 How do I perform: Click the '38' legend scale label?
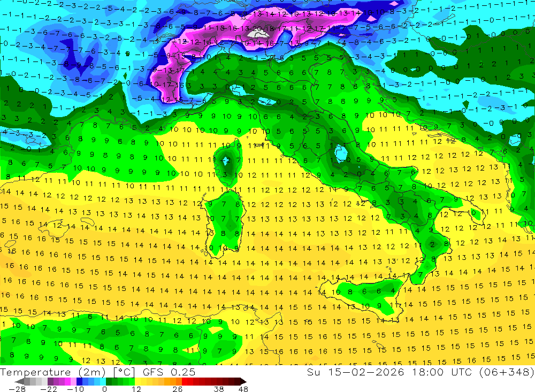coord(219,389)
